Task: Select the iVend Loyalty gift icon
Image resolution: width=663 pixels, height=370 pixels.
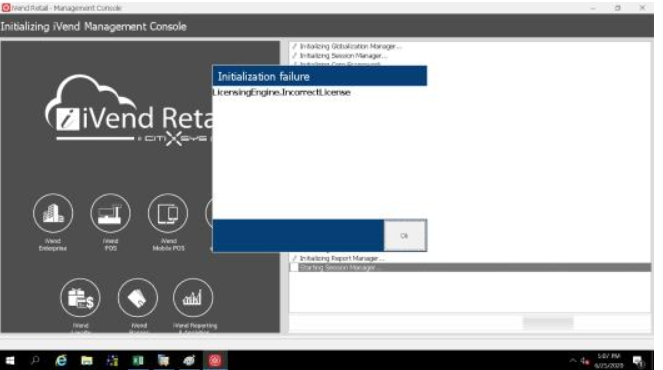Action: point(80,298)
